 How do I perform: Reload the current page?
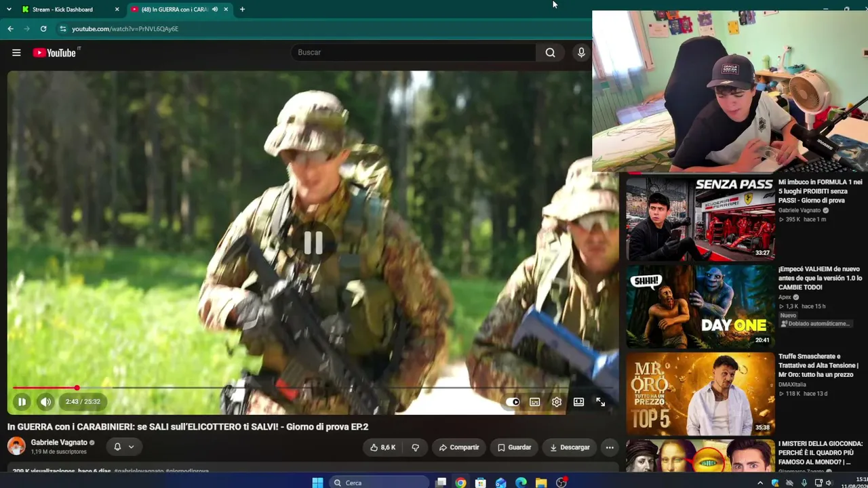[43, 29]
